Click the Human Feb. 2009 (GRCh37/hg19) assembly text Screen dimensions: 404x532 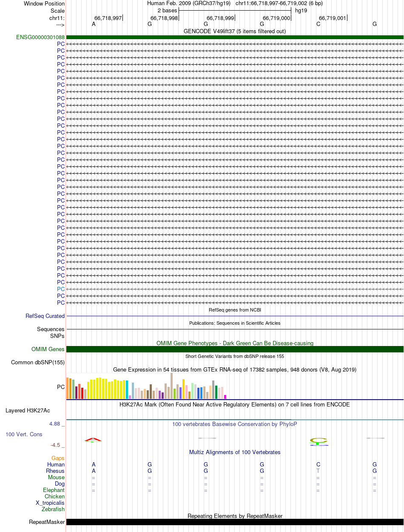click(x=189, y=3)
